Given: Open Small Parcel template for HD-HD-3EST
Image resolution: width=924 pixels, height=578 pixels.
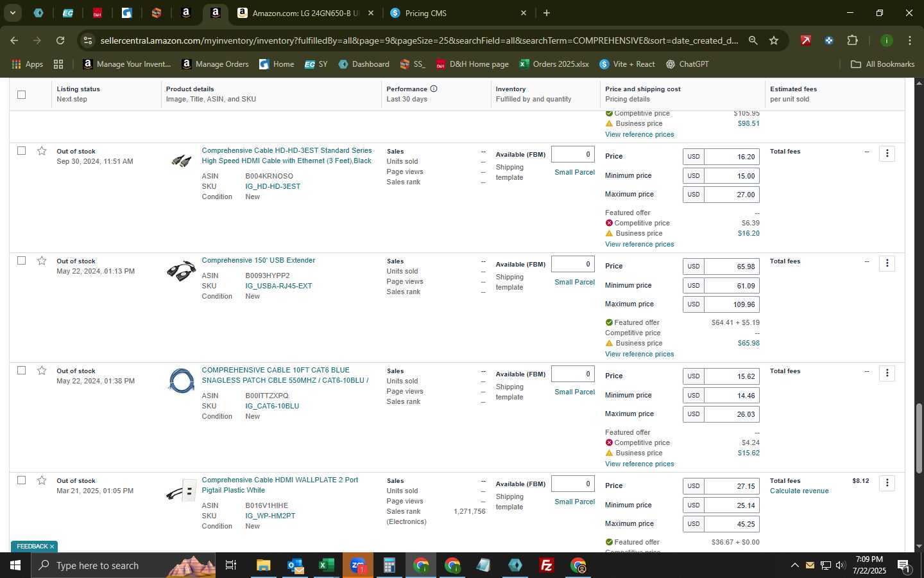Looking at the screenshot, I should point(574,172).
